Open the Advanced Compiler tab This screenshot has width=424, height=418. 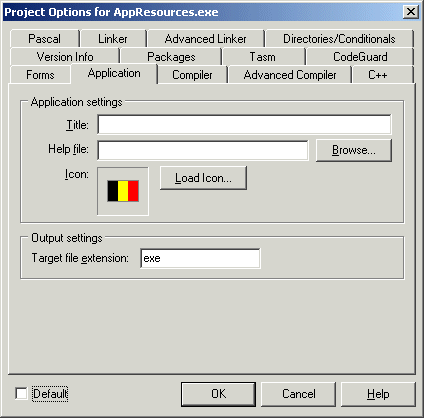pyautogui.click(x=290, y=75)
